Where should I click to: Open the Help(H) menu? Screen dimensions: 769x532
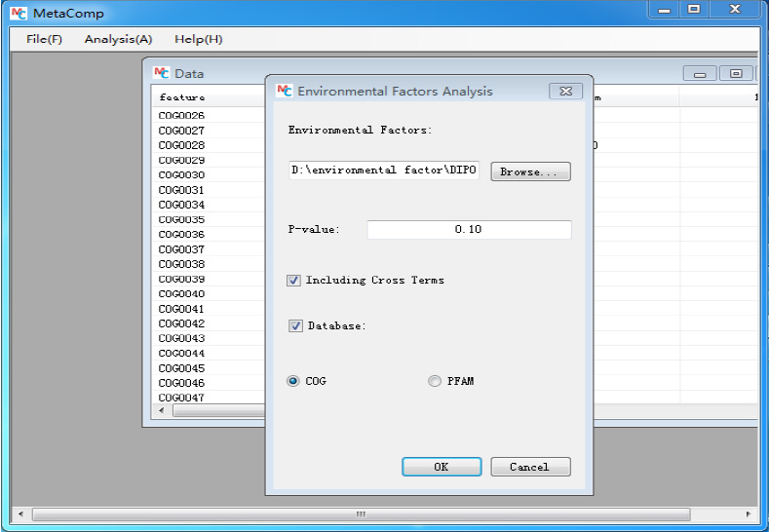tap(198, 39)
